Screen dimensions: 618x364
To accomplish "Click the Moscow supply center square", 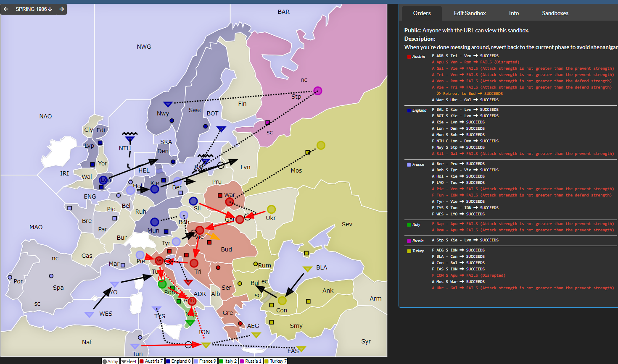I will (x=307, y=152).
